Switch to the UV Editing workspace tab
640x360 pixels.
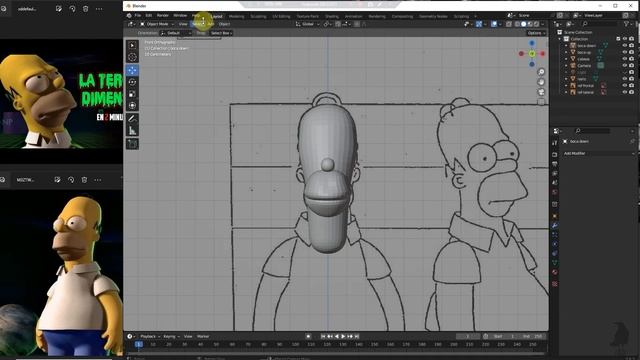[x=281, y=16]
